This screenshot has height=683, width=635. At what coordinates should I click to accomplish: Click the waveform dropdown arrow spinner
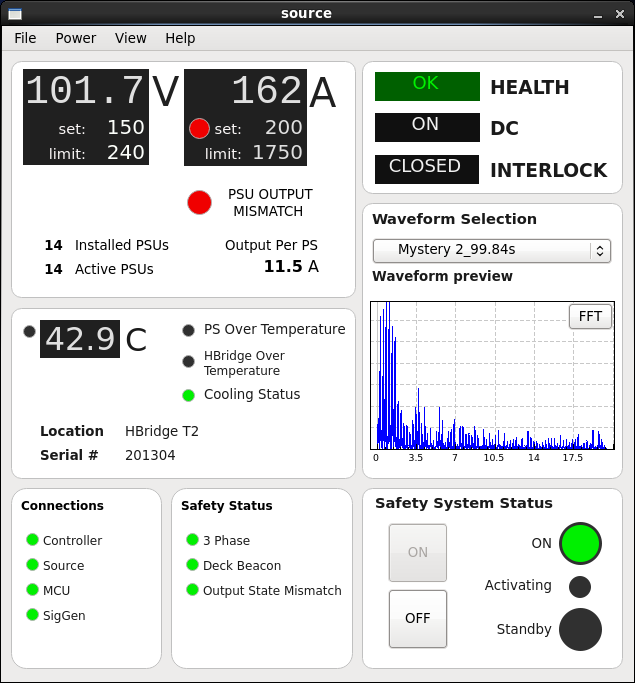click(x=600, y=250)
